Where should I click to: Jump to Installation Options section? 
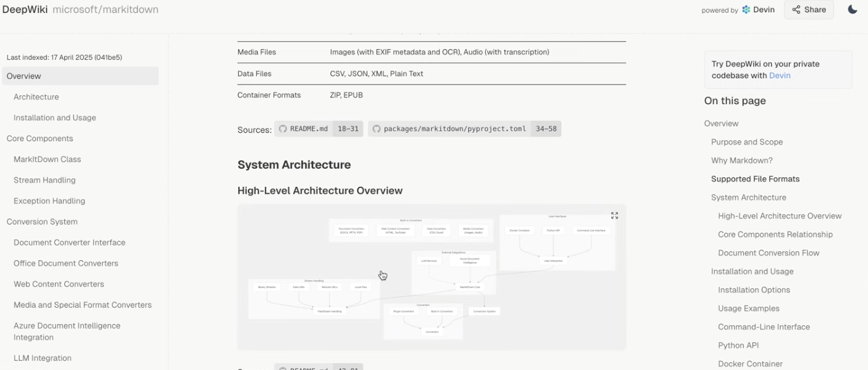[x=754, y=290]
